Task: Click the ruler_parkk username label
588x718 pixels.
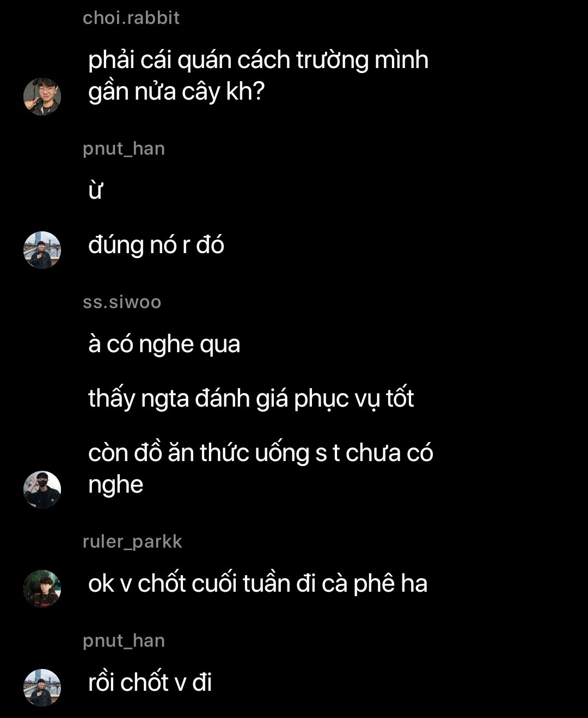Action: (x=132, y=542)
